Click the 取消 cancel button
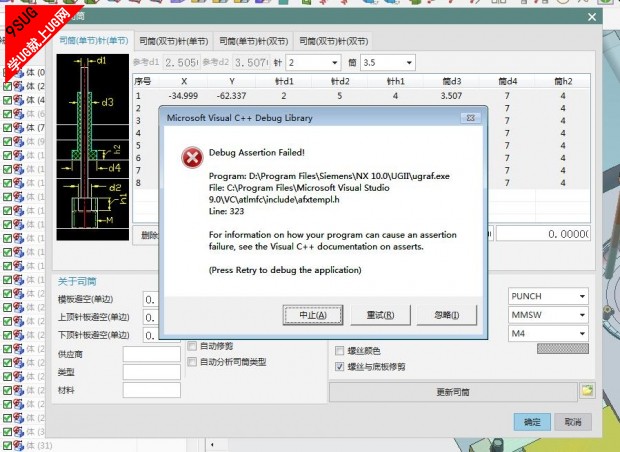The image size is (620, 452). click(573, 422)
